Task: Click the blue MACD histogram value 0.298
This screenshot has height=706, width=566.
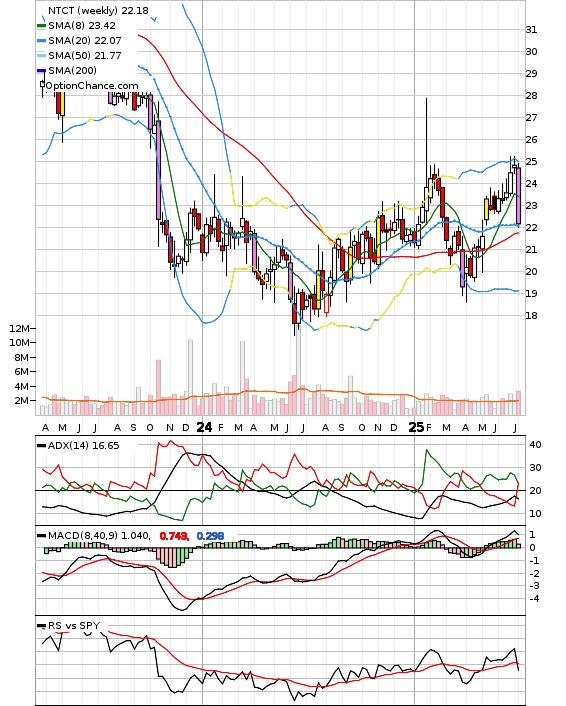Action: coord(210,536)
